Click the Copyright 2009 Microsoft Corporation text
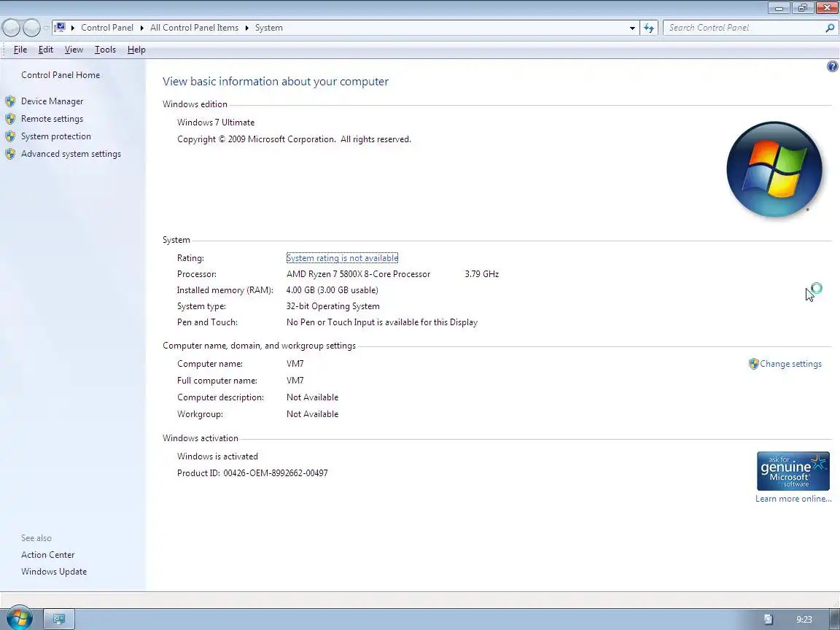840x630 pixels. point(294,139)
